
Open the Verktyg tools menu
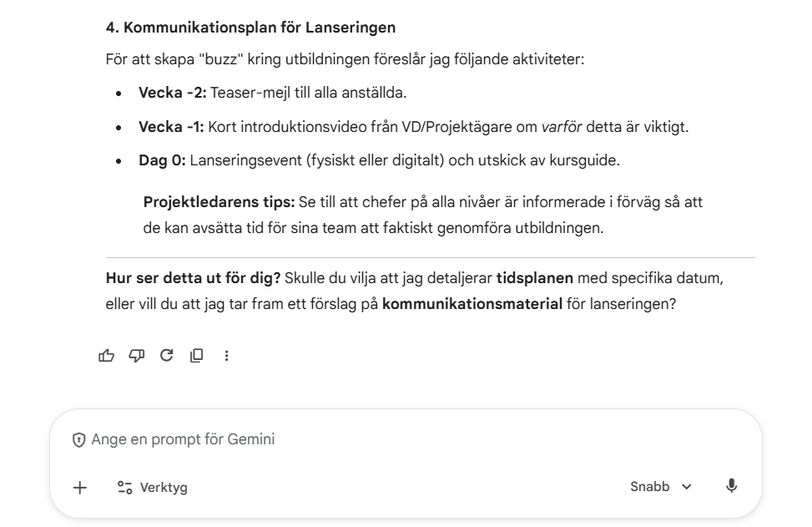pyautogui.click(x=153, y=487)
